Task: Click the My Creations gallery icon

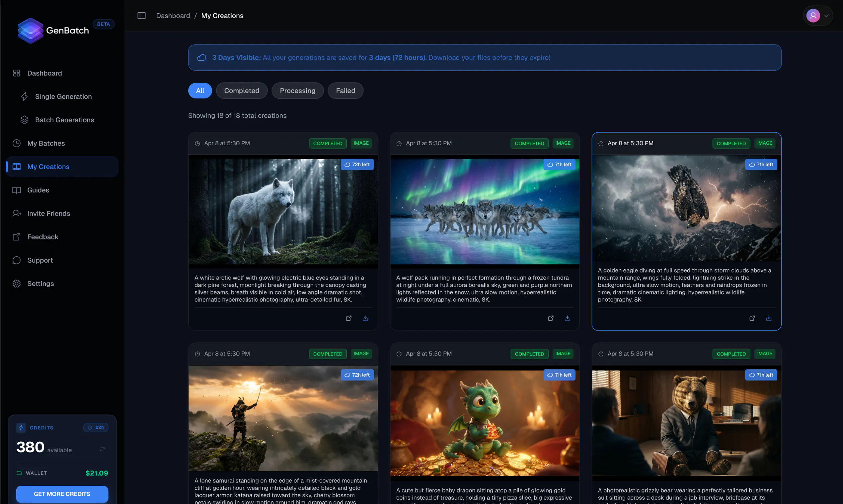Action: click(17, 167)
